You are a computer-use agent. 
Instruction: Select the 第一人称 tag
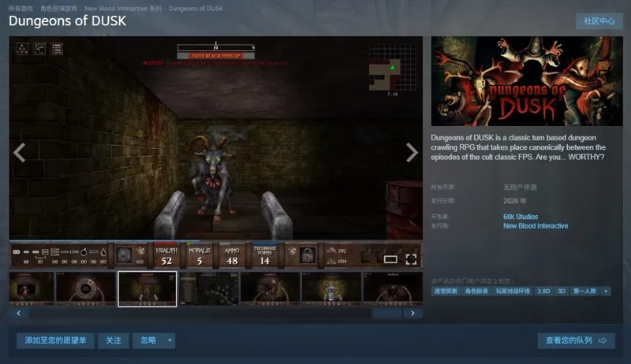(584, 291)
